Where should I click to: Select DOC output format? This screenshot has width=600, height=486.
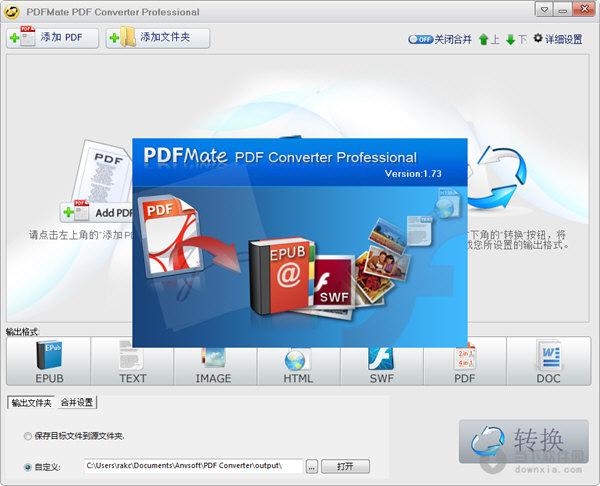click(549, 361)
